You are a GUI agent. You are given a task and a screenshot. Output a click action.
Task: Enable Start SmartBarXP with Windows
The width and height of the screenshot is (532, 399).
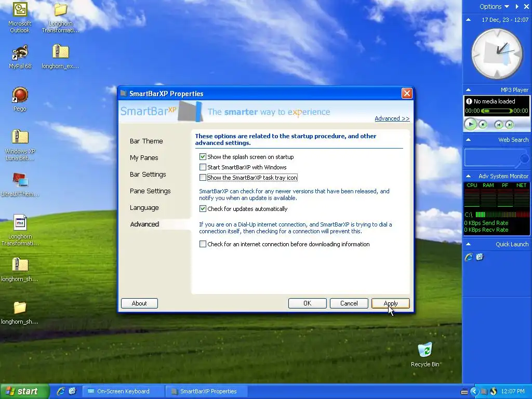point(203,167)
